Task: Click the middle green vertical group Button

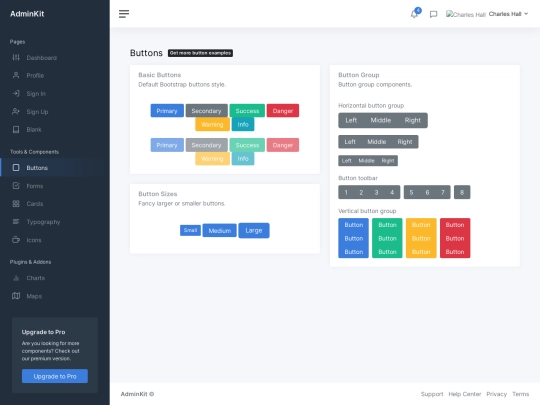Action: [387, 238]
